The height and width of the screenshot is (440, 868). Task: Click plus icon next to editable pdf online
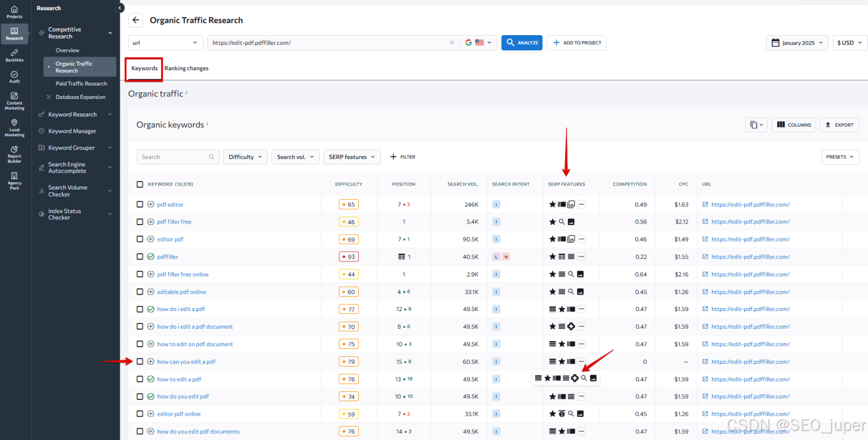click(x=150, y=292)
